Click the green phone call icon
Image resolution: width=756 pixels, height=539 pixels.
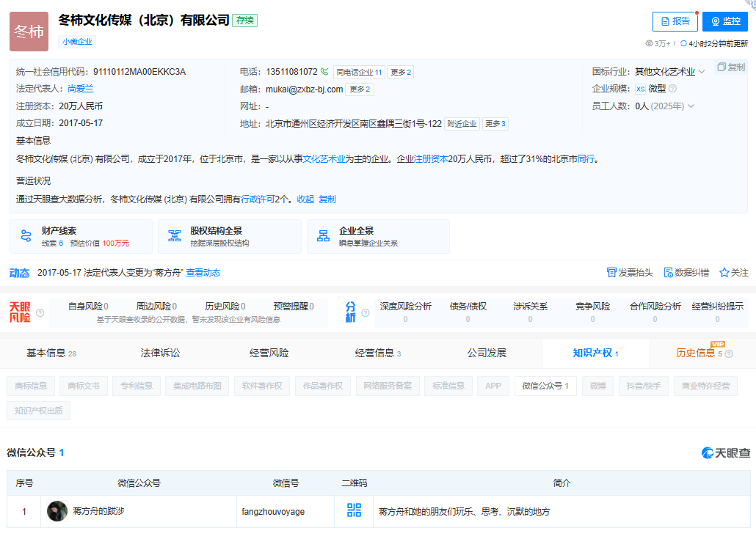pos(324,72)
